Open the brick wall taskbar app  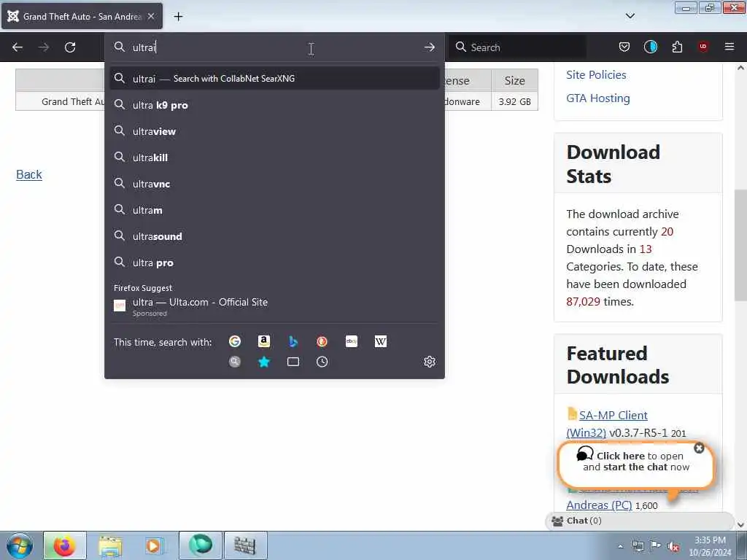(245, 545)
